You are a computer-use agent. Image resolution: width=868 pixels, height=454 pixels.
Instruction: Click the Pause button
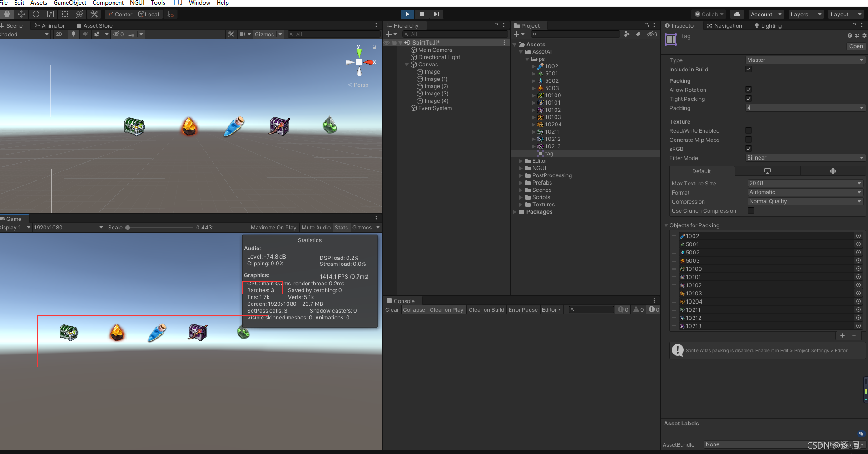tap(422, 14)
